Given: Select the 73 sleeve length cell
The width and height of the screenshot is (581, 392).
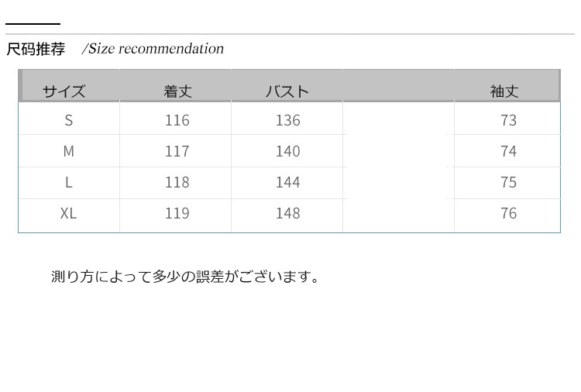Looking at the screenshot, I should (x=509, y=120).
